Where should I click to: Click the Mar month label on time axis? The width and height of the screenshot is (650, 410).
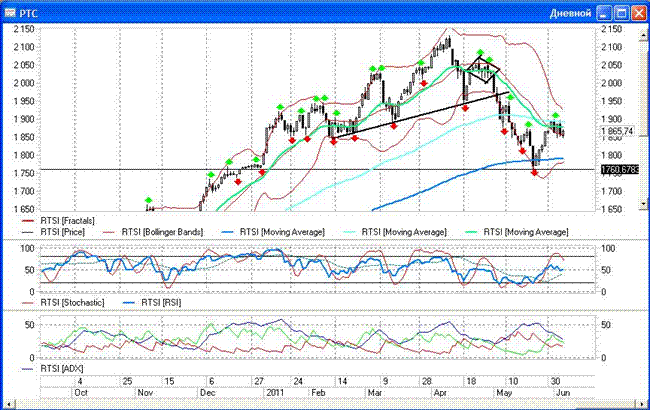[x=375, y=393]
